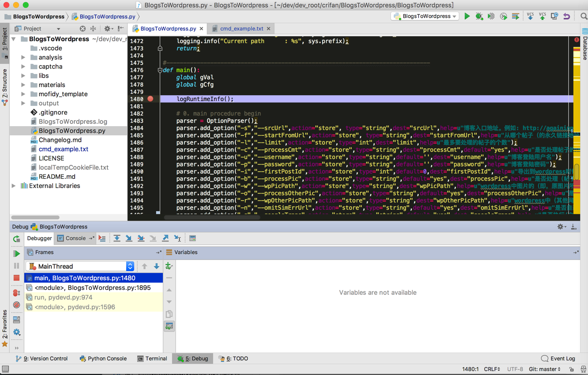Toggle the breakpoint on line 1480

coord(150,99)
